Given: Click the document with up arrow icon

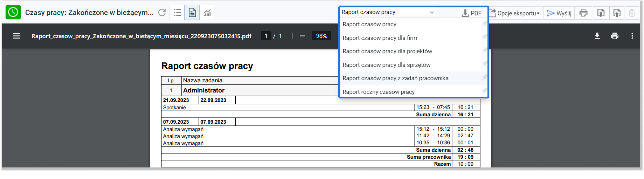Looking at the screenshot, I should (617, 13).
